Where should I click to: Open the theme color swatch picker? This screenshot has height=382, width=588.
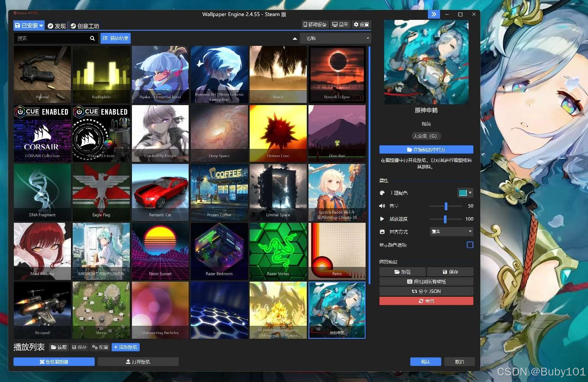(465, 193)
